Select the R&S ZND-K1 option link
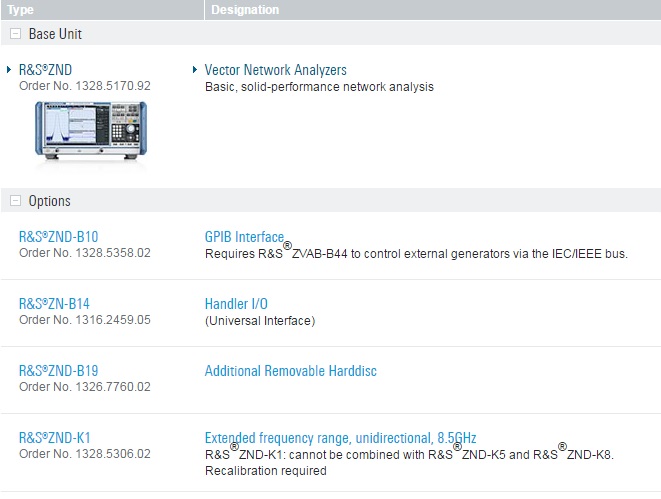This screenshot has height=499, width=661. [55, 438]
